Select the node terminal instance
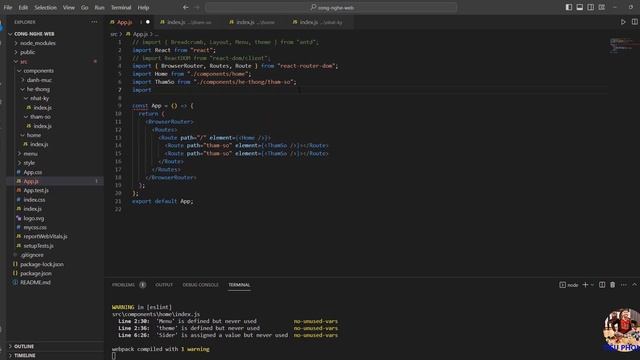Image resolution: width=640 pixels, height=360 pixels. 569,285
